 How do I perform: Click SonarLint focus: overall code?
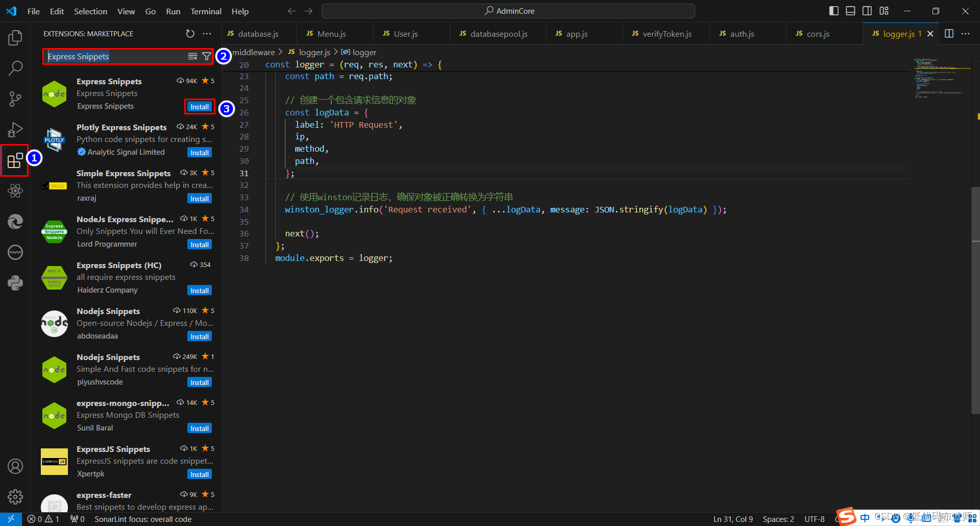tap(143, 519)
